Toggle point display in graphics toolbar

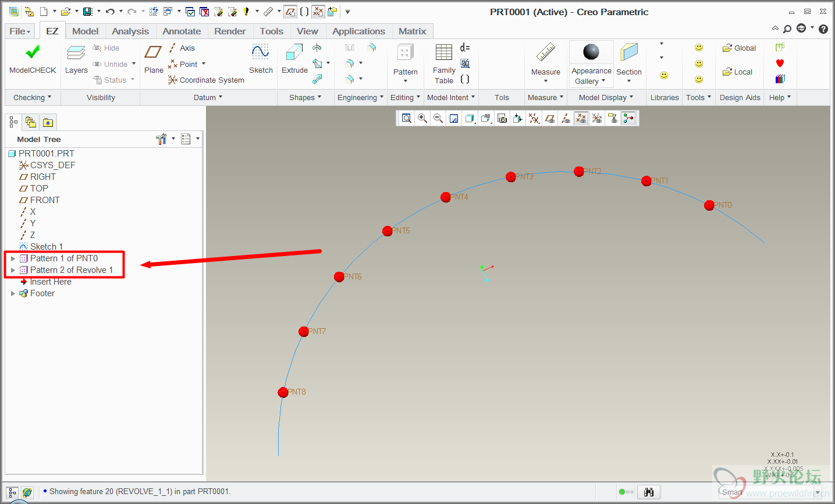(581, 119)
